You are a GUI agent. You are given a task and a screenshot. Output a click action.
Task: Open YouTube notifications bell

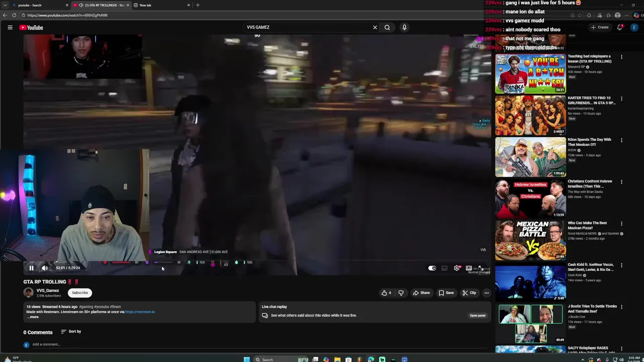click(x=620, y=27)
